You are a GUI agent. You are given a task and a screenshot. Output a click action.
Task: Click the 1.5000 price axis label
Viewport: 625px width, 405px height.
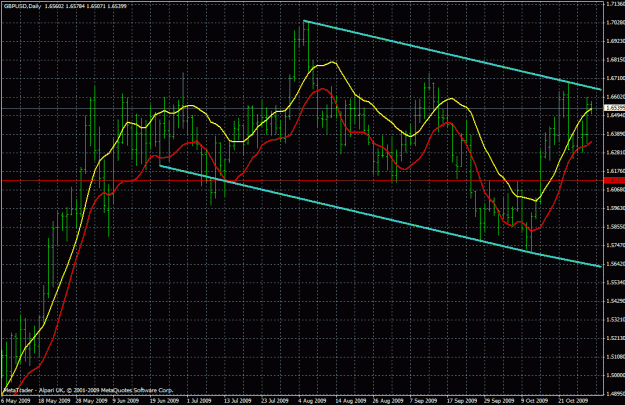pos(615,376)
